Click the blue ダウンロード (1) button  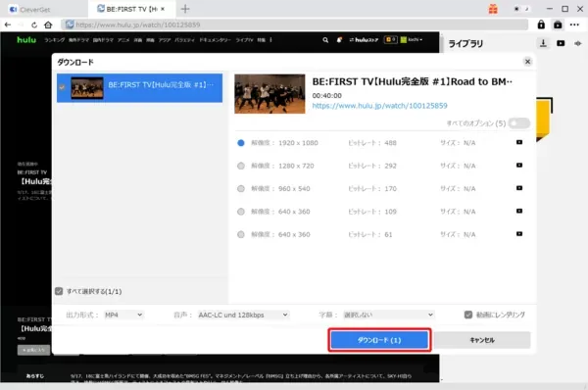379,340
